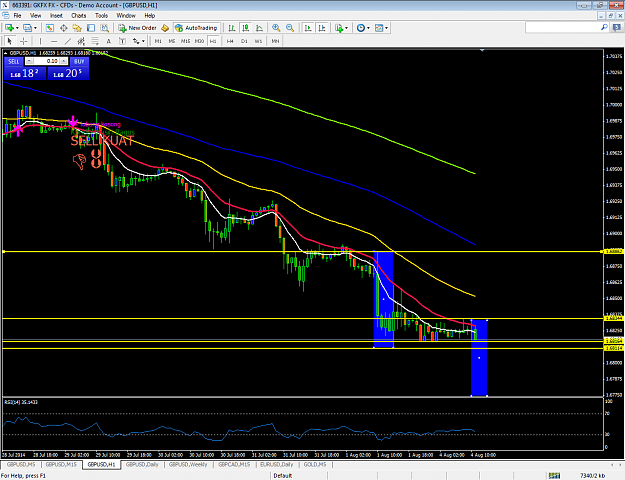Open the Indicators list icon

pos(339,28)
